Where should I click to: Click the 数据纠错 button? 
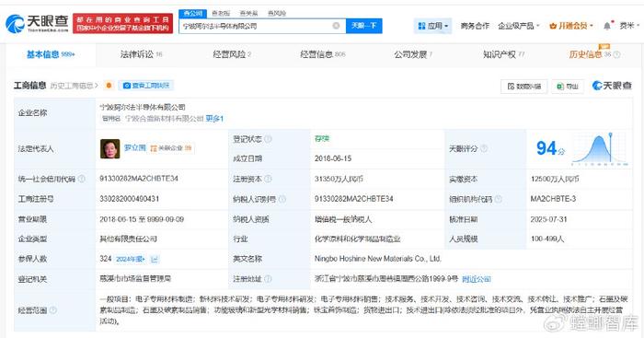click(524, 87)
